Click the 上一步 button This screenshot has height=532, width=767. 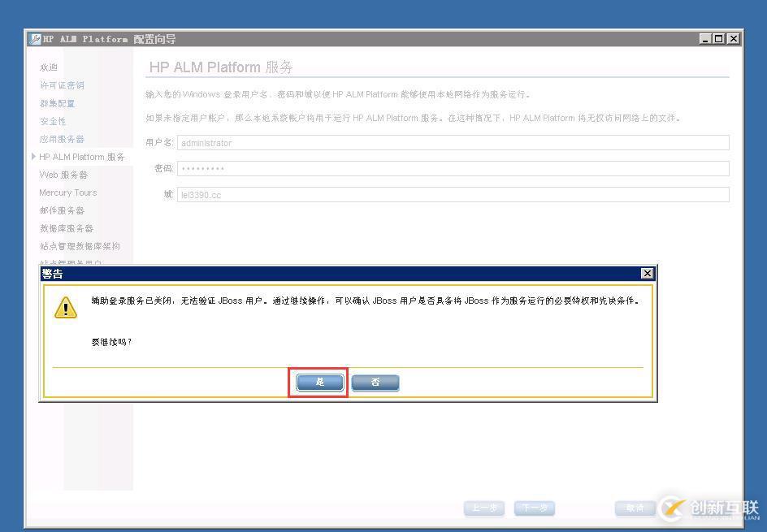[x=483, y=508]
